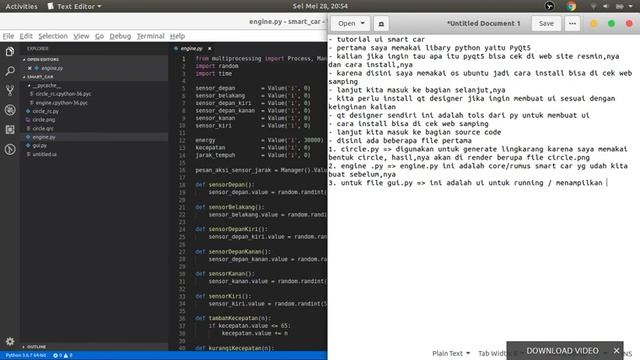
Task: Open circle.png in the explorer
Action: (44, 120)
